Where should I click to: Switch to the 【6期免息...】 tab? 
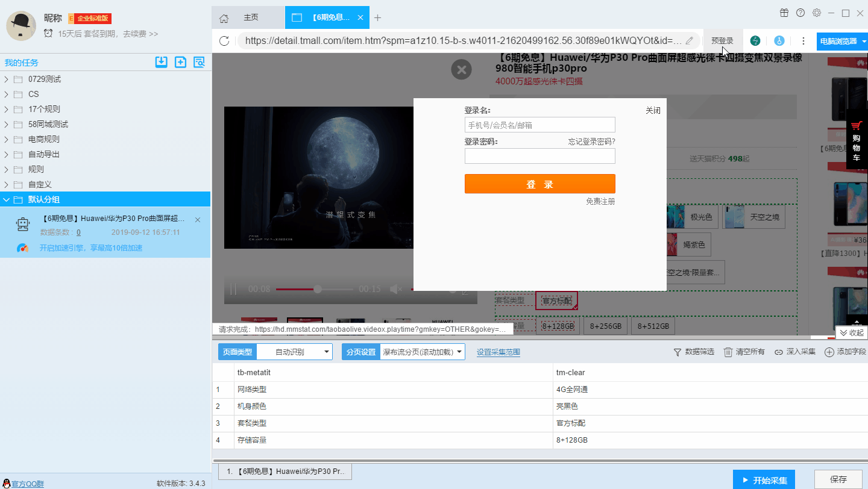coord(327,17)
